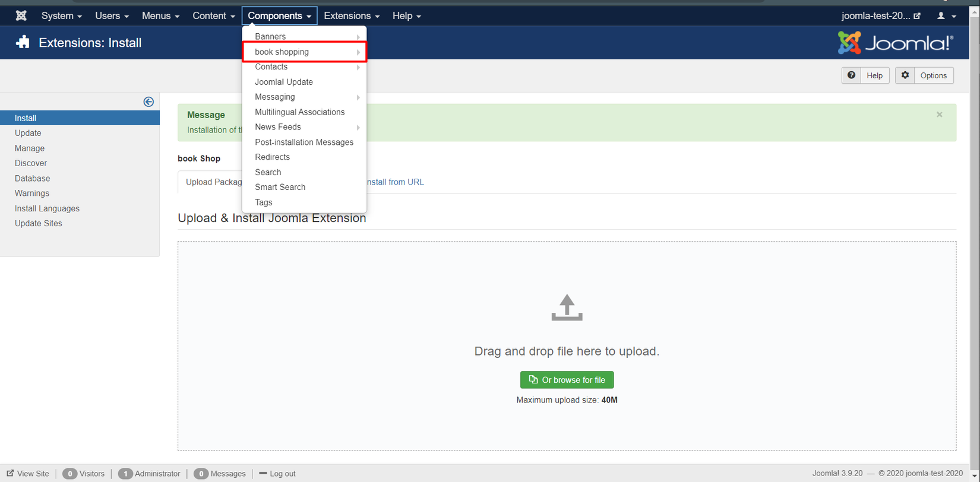Click the Or browse for file button
Viewport: 980px width, 482px height.
(567, 380)
